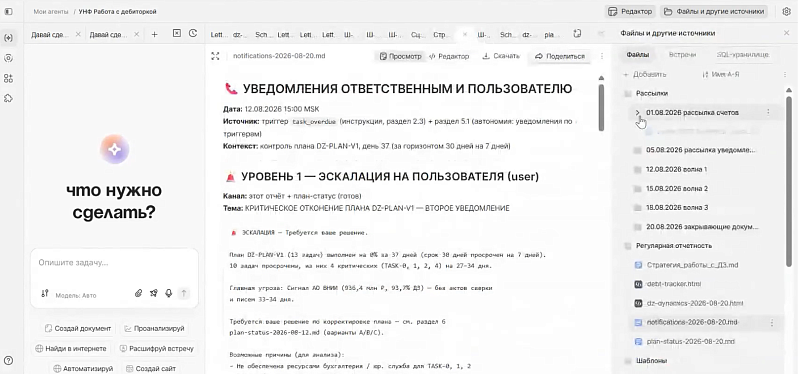The image size is (798, 374).
Task: Choose the Найди в интернете suggestion
Action: pos(71,349)
